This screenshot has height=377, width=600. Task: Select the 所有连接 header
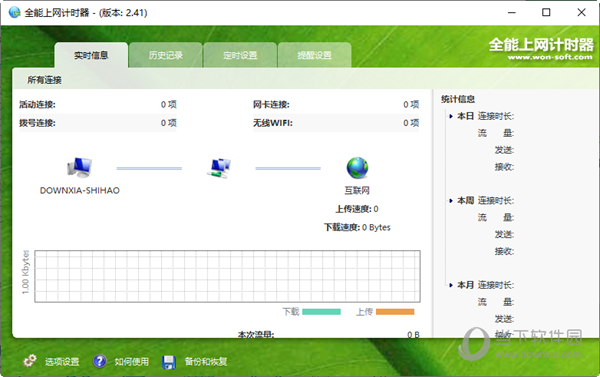[44, 80]
